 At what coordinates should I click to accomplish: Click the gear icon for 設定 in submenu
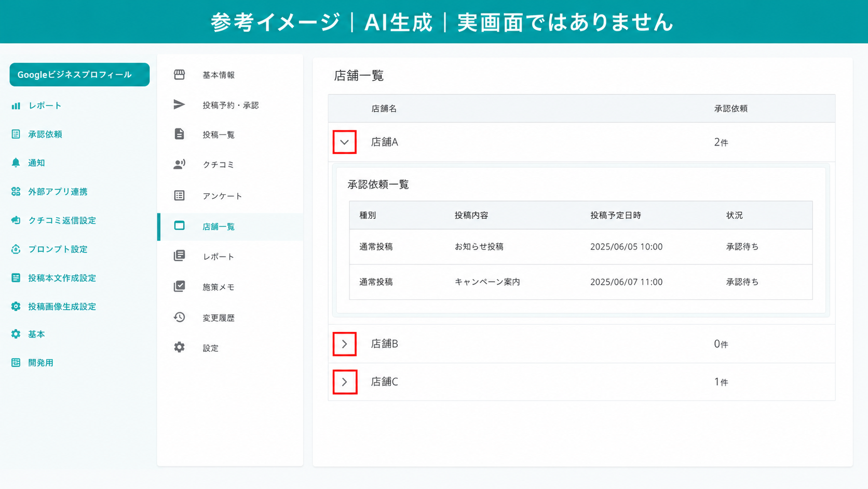(179, 347)
